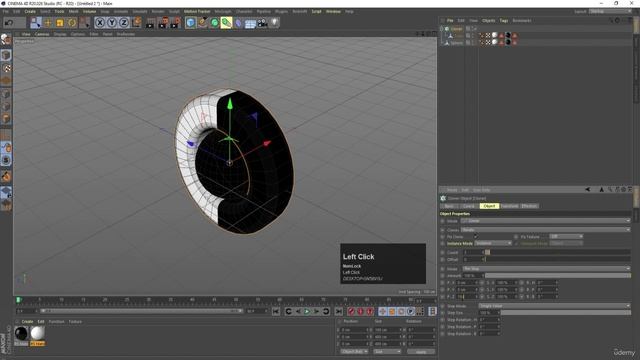
Task: Open Object Manager Tags menu
Action: tap(504, 20)
